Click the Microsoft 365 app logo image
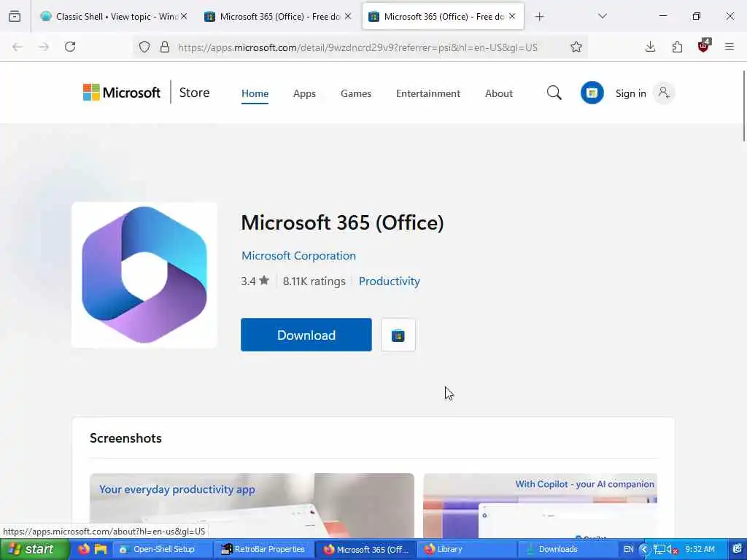The image size is (747, 560). click(x=144, y=275)
